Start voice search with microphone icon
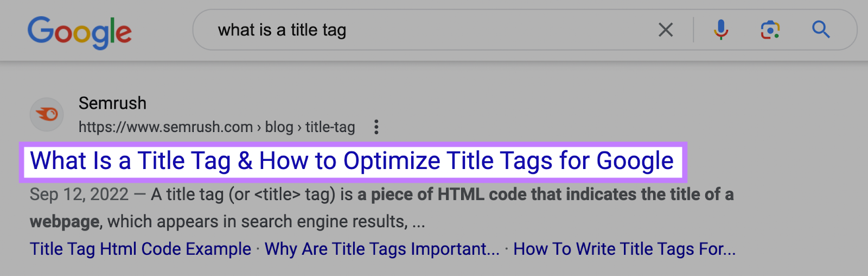Viewport: 868px width, 276px height. tap(720, 30)
